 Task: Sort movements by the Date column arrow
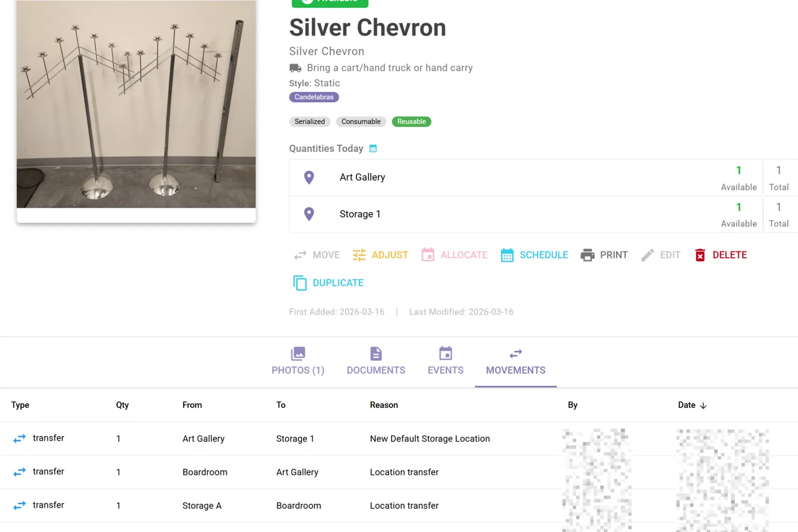click(x=703, y=406)
